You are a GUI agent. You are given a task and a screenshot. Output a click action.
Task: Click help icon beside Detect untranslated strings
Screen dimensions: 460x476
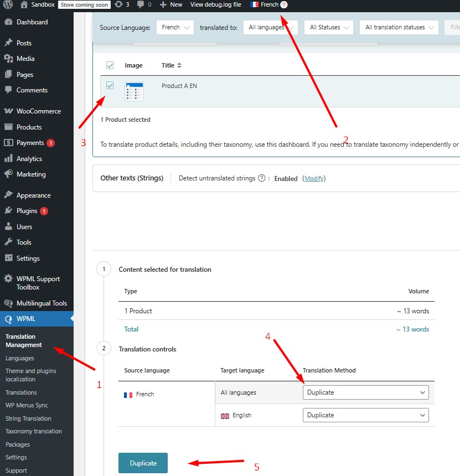click(x=262, y=178)
